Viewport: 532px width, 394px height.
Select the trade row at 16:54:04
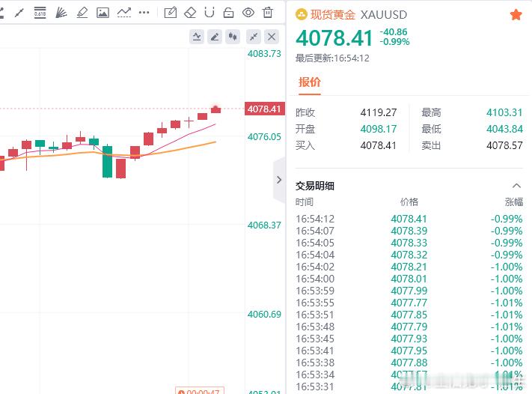click(409, 255)
